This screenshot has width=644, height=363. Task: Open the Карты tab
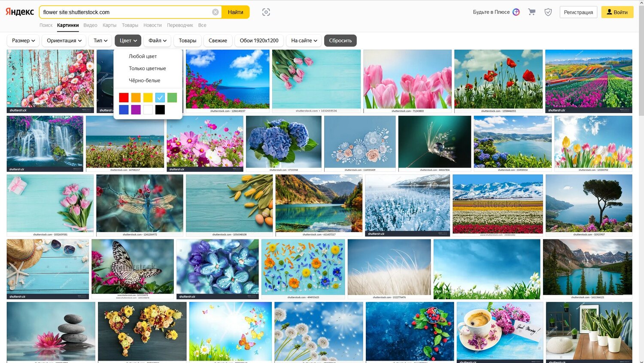[x=109, y=25]
